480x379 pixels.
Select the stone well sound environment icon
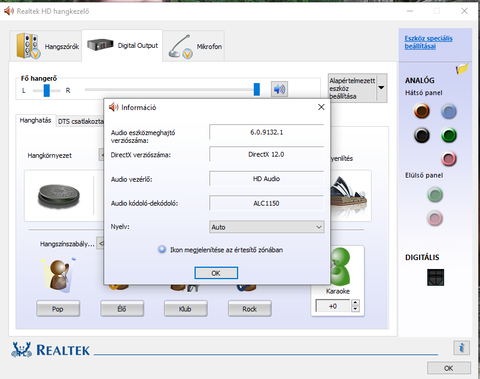tap(59, 196)
